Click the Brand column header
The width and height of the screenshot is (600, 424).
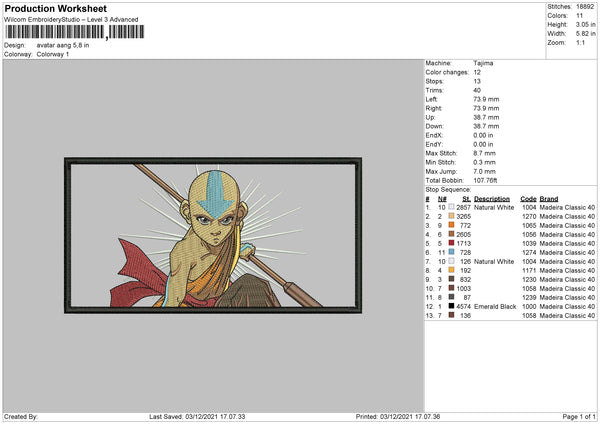(549, 199)
